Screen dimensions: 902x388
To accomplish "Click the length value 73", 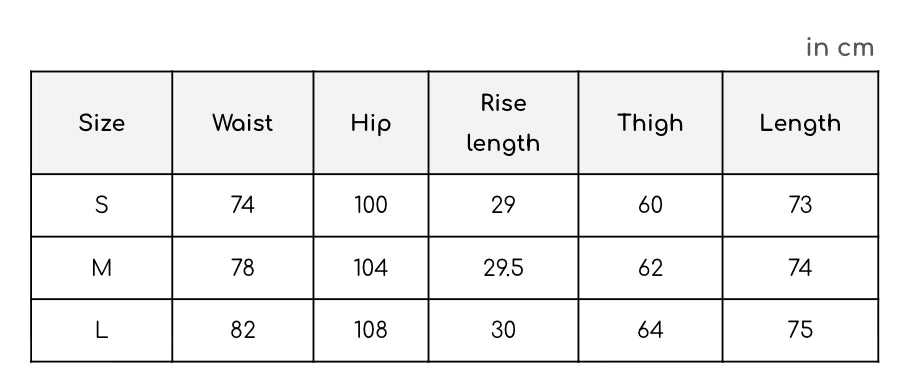I will (800, 205).
